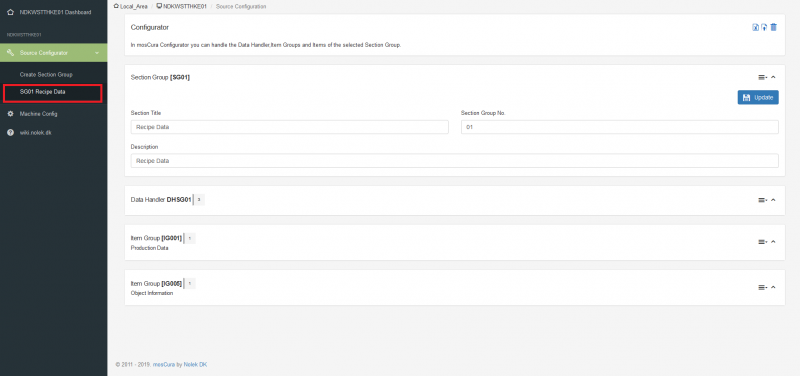
Task: Click the count badge next to Data Handler DHSG01
Action: (x=198, y=200)
